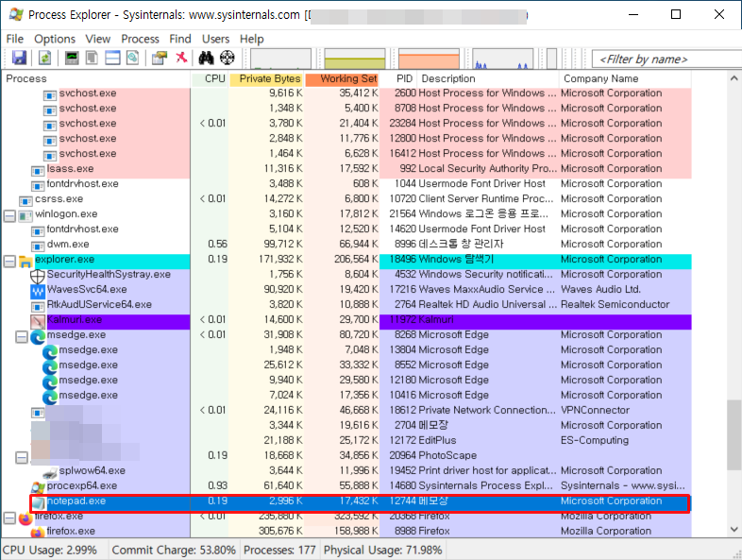The height and width of the screenshot is (560, 742).
Task: Click the yellow commit history mini graph
Action: [355, 59]
